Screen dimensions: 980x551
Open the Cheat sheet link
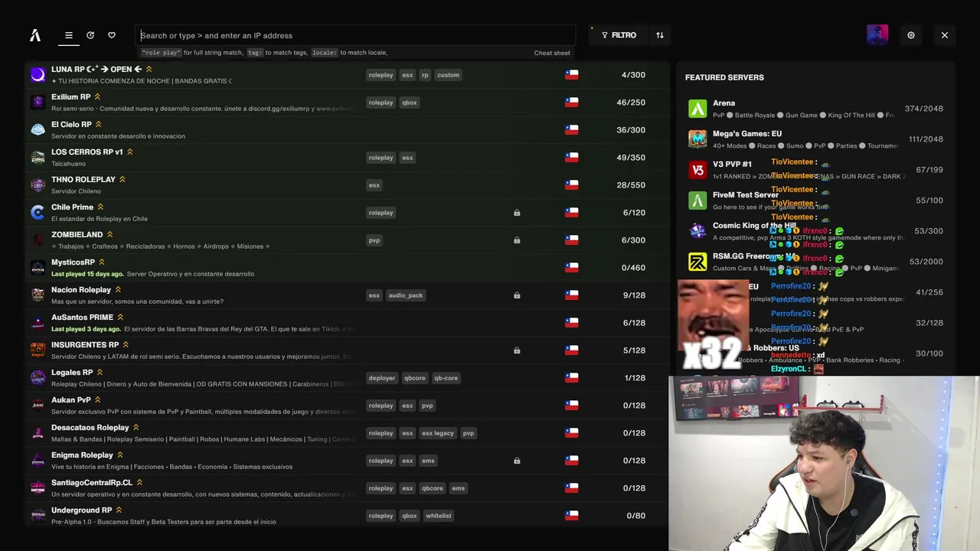[552, 53]
